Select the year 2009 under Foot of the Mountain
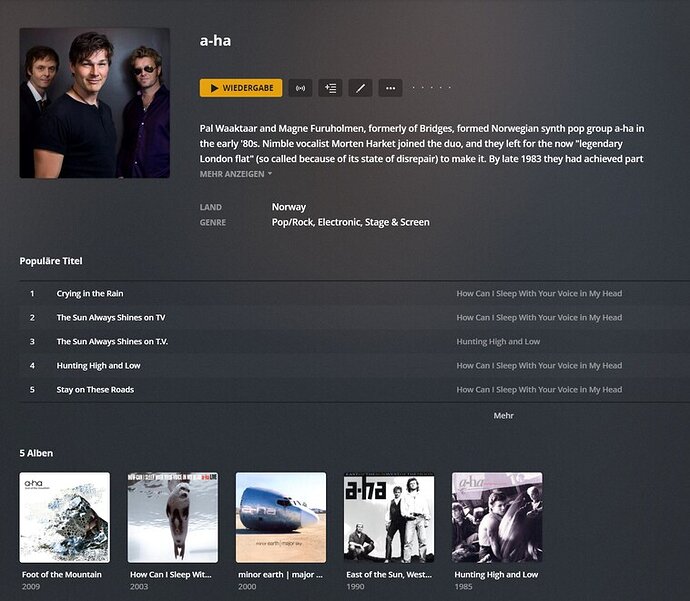This screenshot has width=690, height=601. click(x=31, y=586)
